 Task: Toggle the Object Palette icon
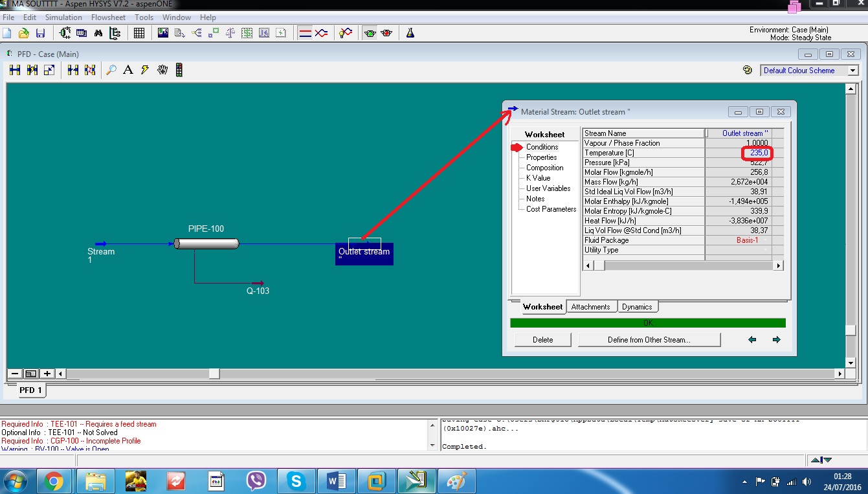[179, 70]
